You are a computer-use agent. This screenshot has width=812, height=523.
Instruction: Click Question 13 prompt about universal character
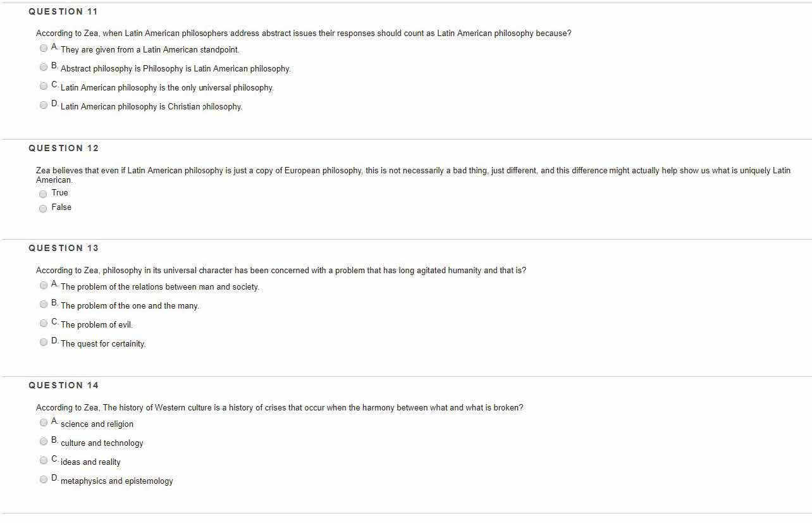pos(281,271)
